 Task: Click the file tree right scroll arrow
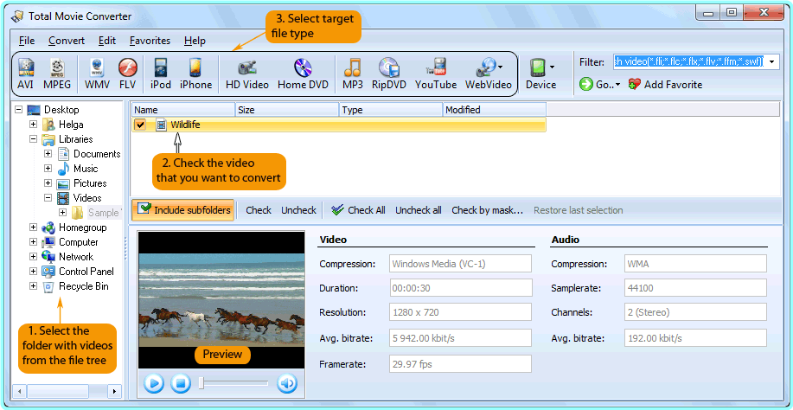[x=115, y=391]
